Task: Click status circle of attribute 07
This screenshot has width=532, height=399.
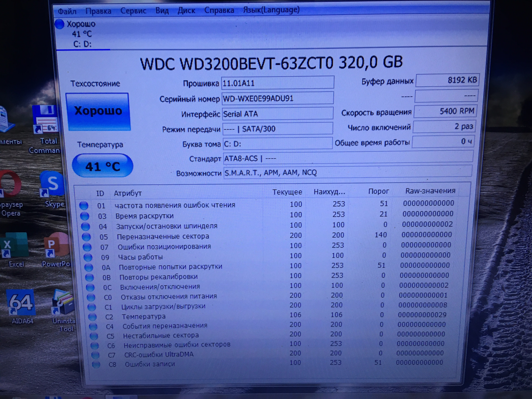Action: coord(87,247)
